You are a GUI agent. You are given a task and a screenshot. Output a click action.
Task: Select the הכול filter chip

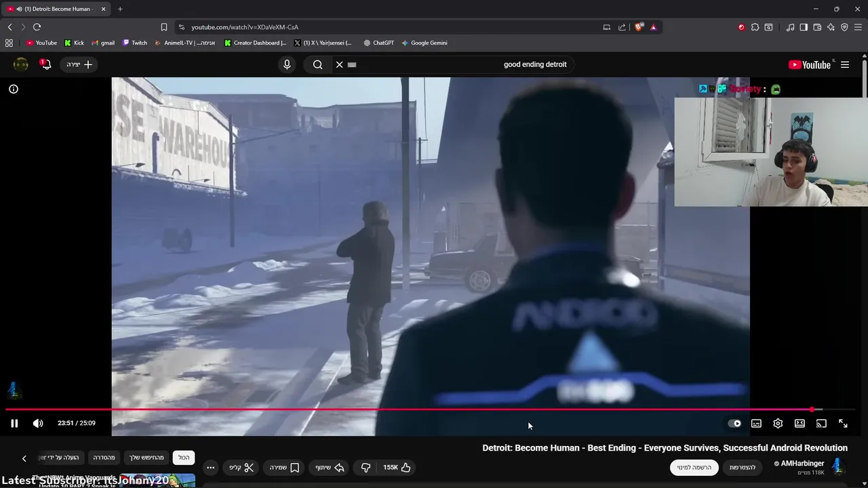point(184,457)
